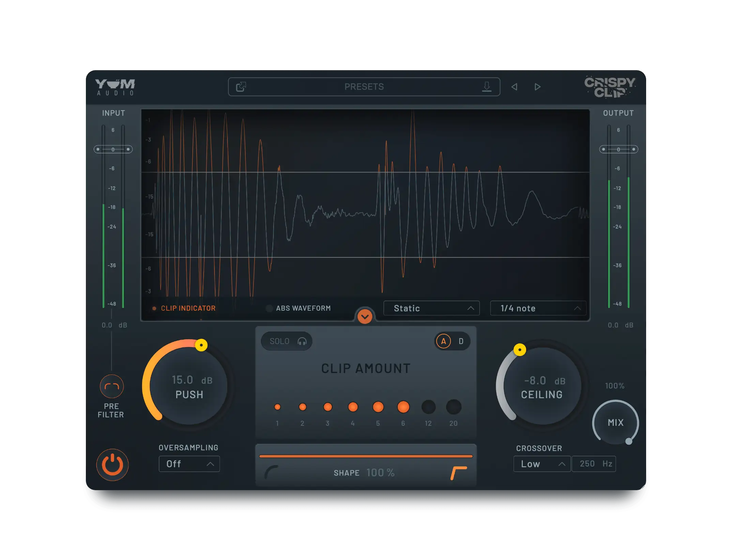
Task: Open the preset browser popout icon
Action: click(x=241, y=87)
